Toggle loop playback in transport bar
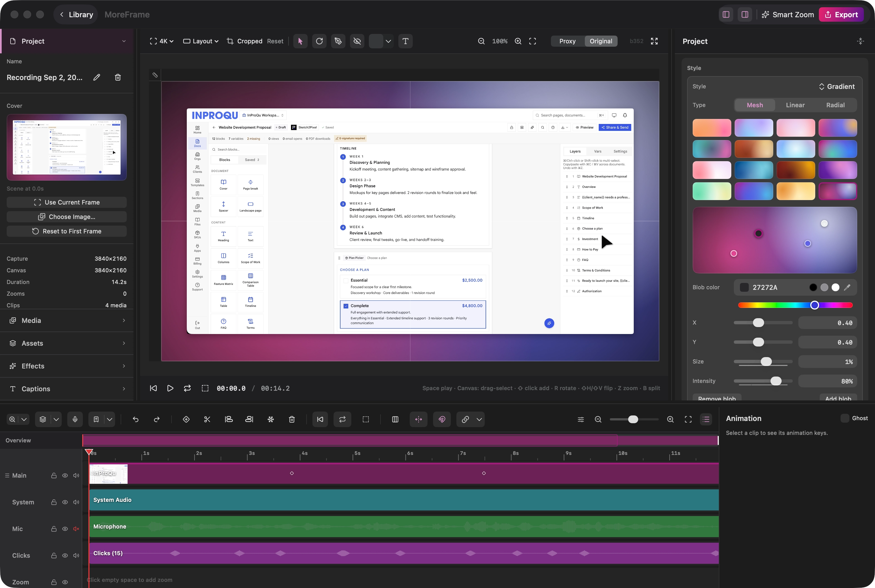 [x=187, y=388]
